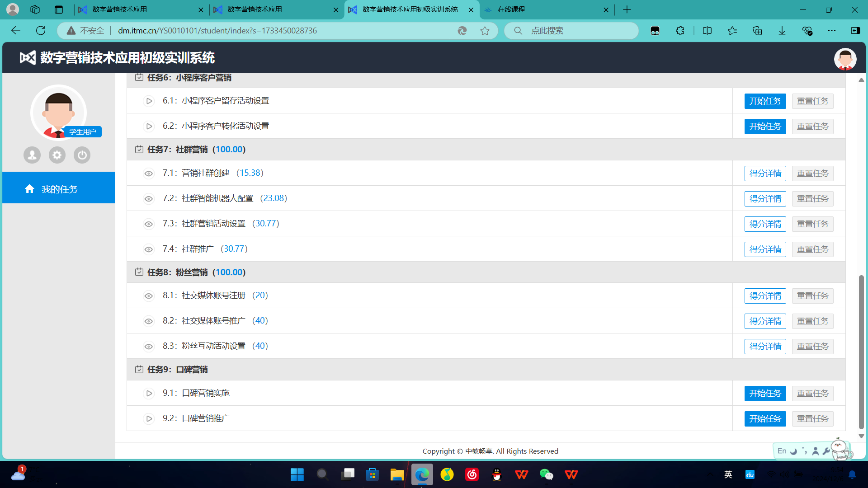
Task: Open browser extensions puzzle icon
Action: [x=680, y=31]
